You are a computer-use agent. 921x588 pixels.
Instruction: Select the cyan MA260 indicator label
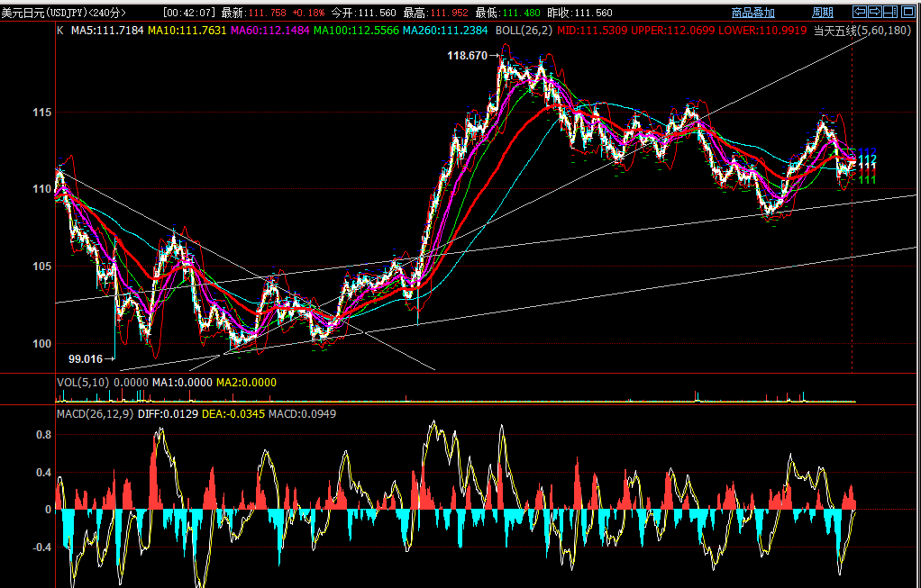coord(445,31)
